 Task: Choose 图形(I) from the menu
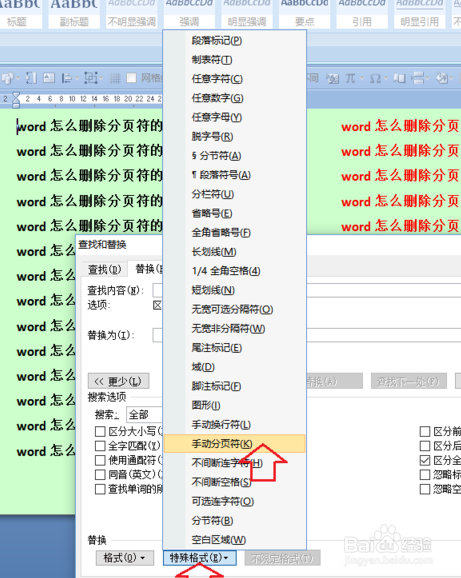click(235, 405)
